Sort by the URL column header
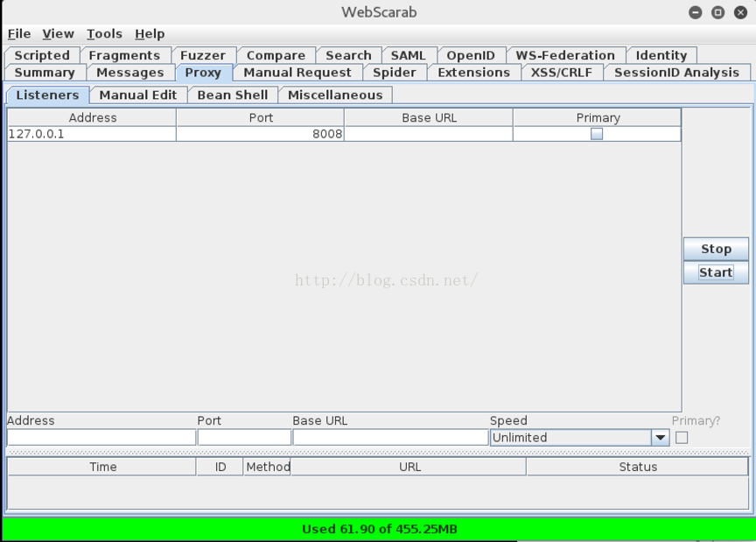This screenshot has height=542, width=756. (409, 467)
